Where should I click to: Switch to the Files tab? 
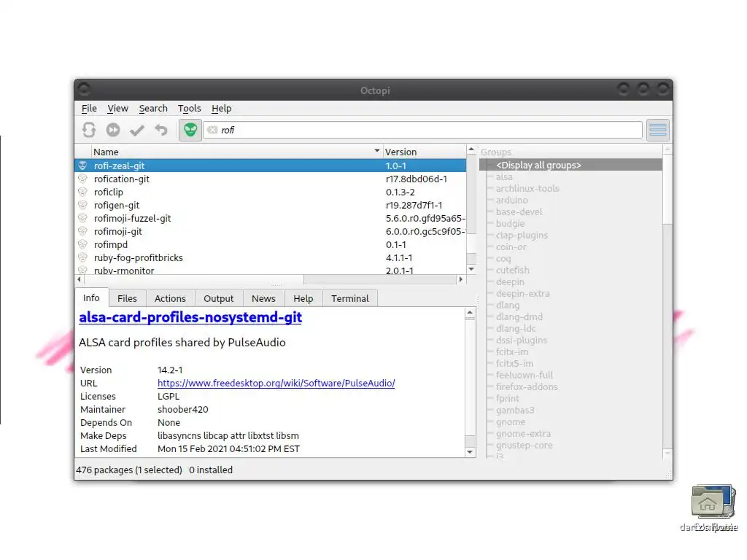click(127, 298)
